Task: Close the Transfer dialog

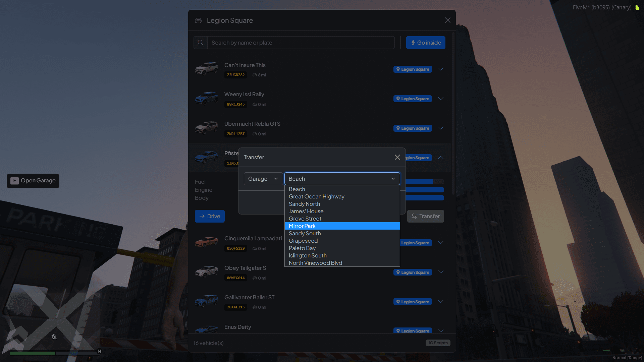Action: coord(397,157)
